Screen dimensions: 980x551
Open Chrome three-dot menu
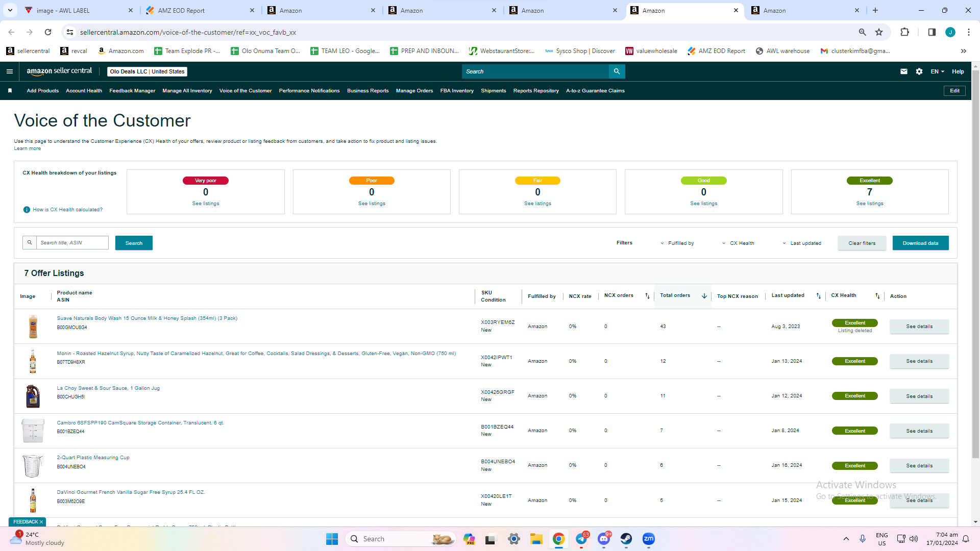969,32
